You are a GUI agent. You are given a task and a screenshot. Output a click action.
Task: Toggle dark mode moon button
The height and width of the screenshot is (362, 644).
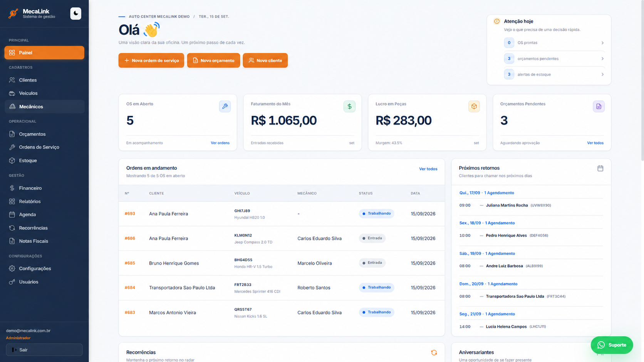click(x=75, y=13)
